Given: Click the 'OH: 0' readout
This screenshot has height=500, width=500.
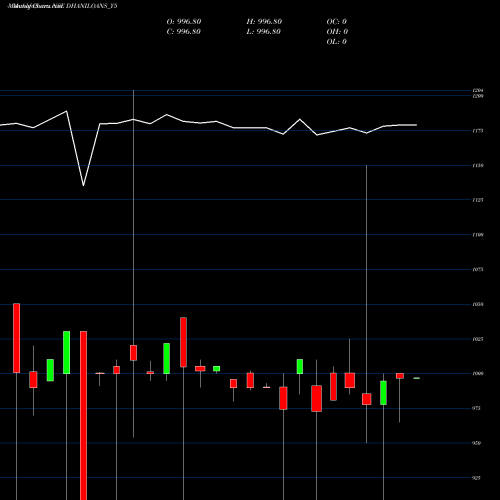Looking at the screenshot, I should coord(337,32).
